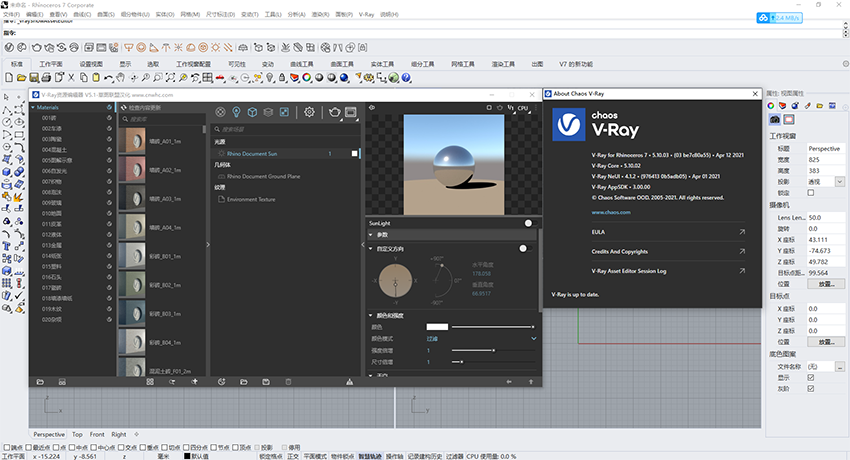Toggle the wallpaper gray checkbox

811,388
